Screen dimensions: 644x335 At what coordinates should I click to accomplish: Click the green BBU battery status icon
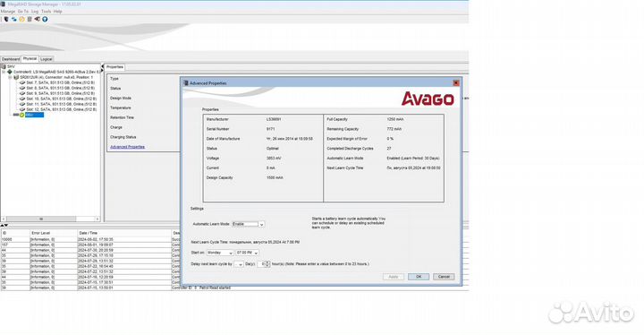[21, 115]
